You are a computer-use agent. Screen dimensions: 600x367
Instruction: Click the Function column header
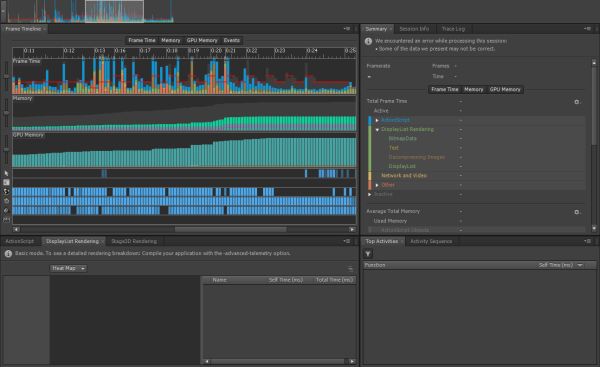point(375,265)
